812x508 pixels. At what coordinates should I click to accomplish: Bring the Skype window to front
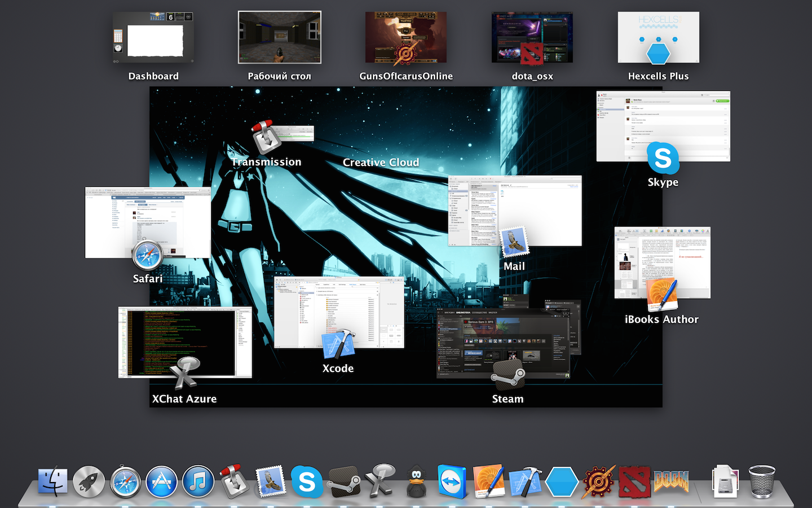point(663,124)
